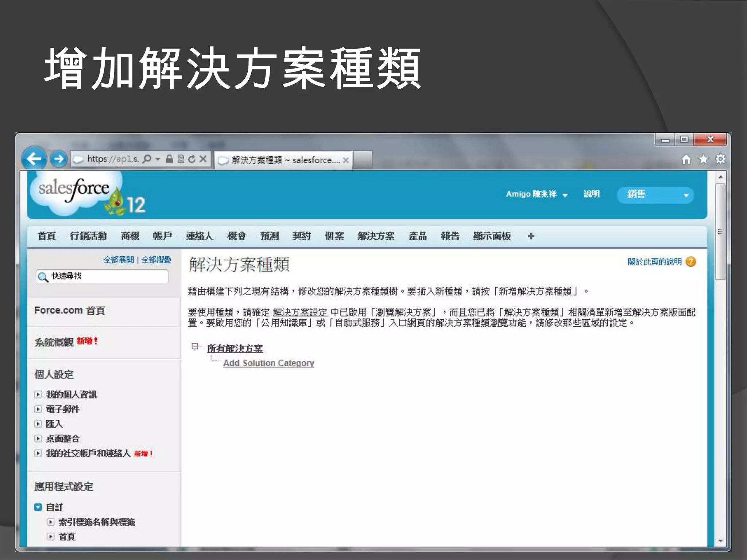Viewport: 747px width, 560px height.
Task: Click the refresh icon in address bar
Action: [192, 159]
